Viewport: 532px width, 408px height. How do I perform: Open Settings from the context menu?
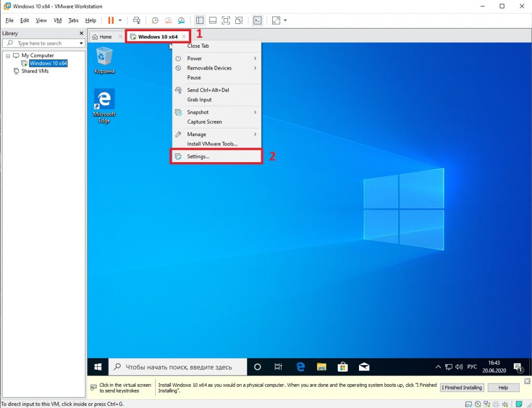point(217,156)
